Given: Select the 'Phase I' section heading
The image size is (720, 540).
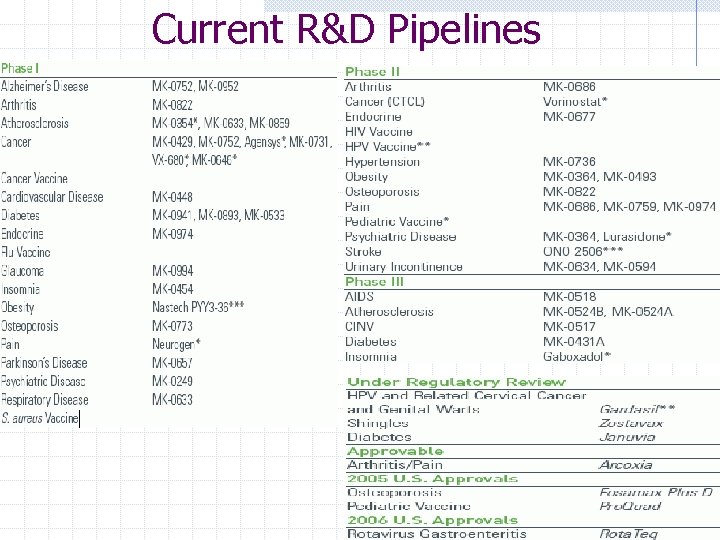Looking at the screenshot, I should [20, 68].
